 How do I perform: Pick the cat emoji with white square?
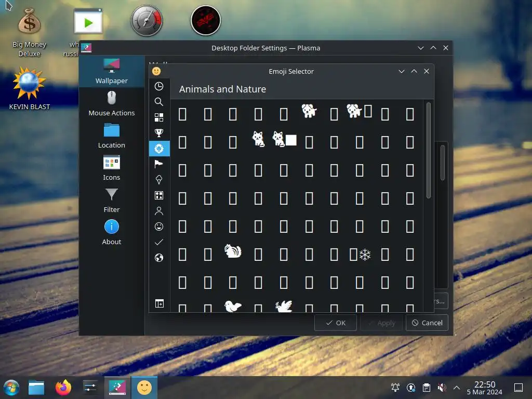click(284, 139)
